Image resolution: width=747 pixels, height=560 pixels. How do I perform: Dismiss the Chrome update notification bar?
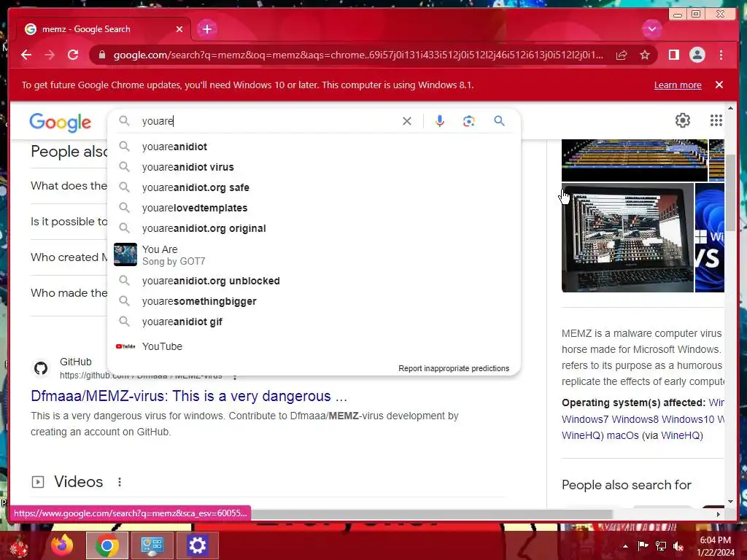tap(719, 85)
